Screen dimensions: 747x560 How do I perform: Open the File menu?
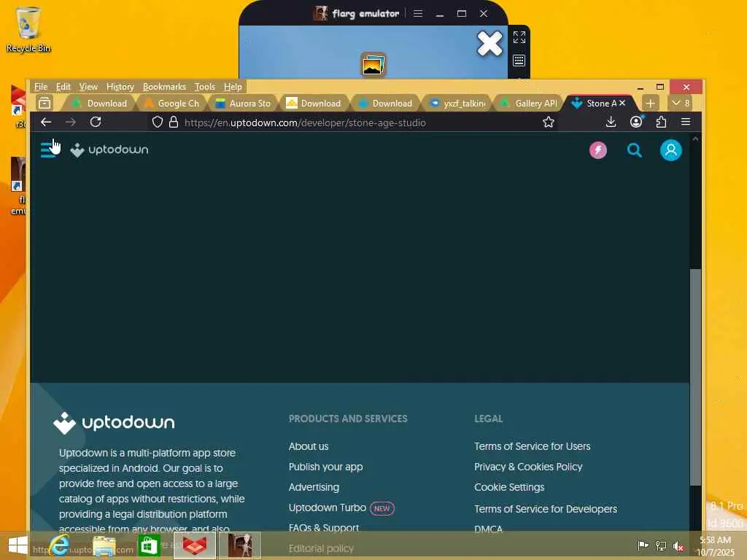(41, 87)
